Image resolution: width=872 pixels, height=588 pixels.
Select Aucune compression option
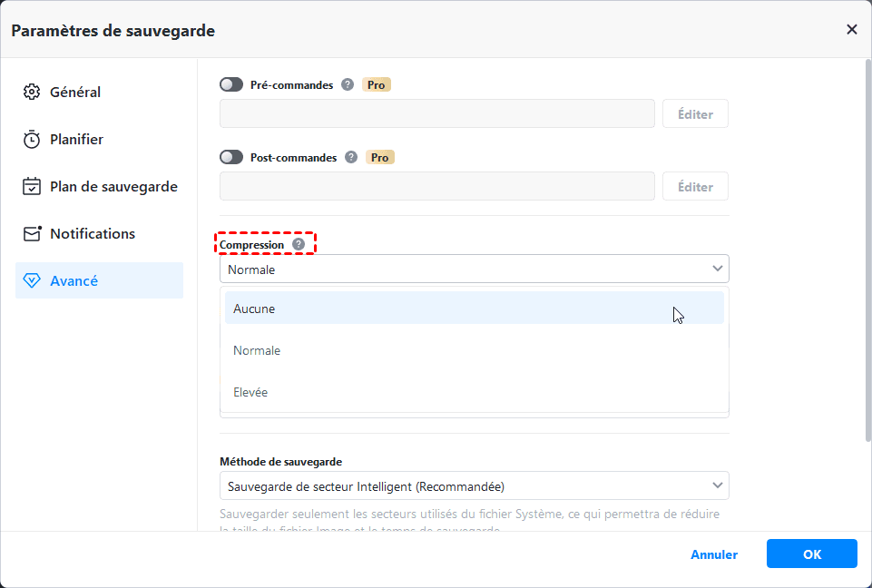[x=474, y=309]
